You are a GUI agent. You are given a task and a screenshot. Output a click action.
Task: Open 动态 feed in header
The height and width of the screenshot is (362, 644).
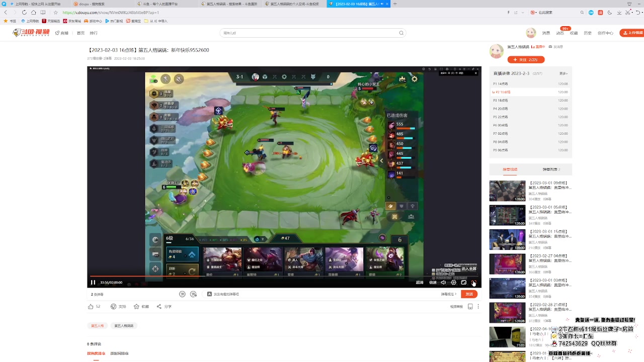pos(560,33)
